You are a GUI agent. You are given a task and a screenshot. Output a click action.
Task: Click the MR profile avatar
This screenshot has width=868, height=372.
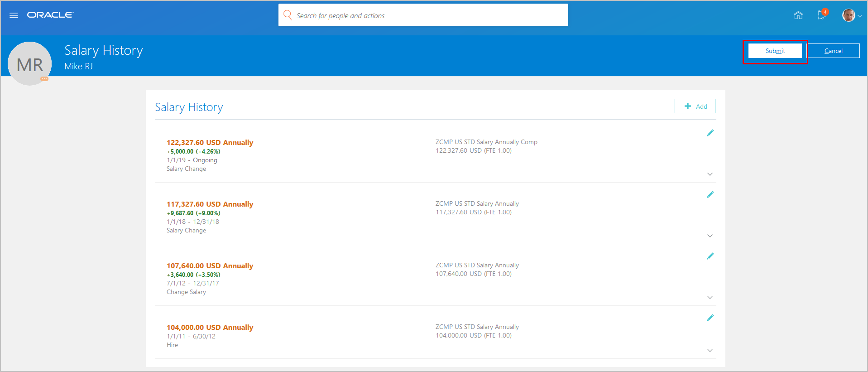pyautogui.click(x=29, y=63)
